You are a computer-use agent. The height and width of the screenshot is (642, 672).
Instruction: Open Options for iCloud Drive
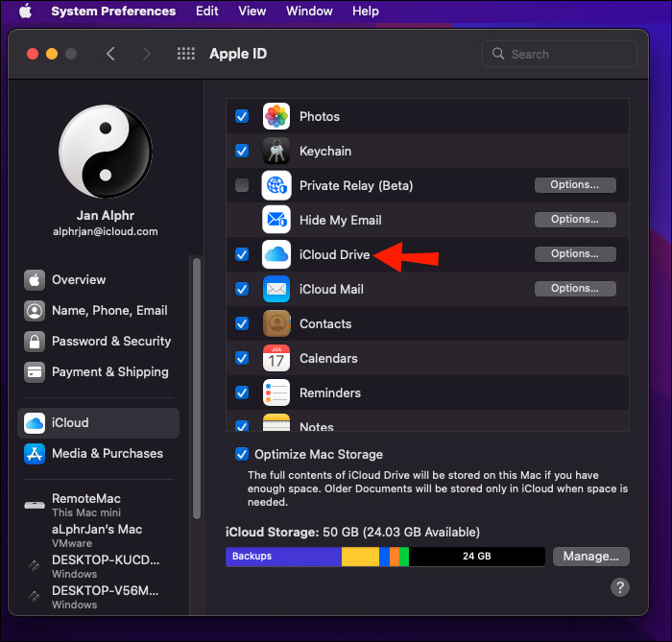click(575, 254)
